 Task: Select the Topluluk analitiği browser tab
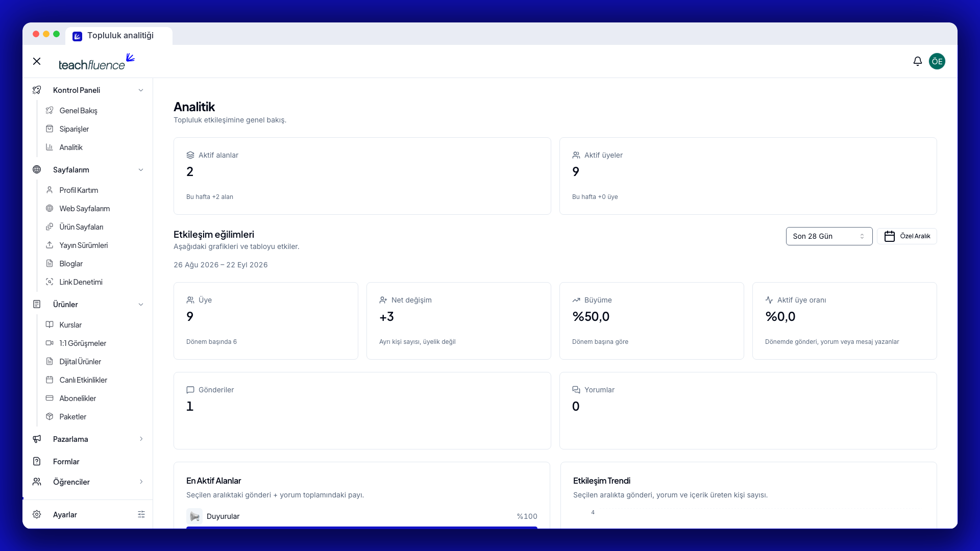(119, 36)
